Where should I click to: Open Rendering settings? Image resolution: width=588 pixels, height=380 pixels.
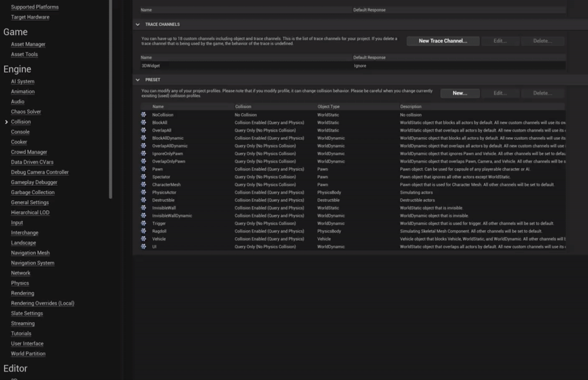click(x=22, y=294)
